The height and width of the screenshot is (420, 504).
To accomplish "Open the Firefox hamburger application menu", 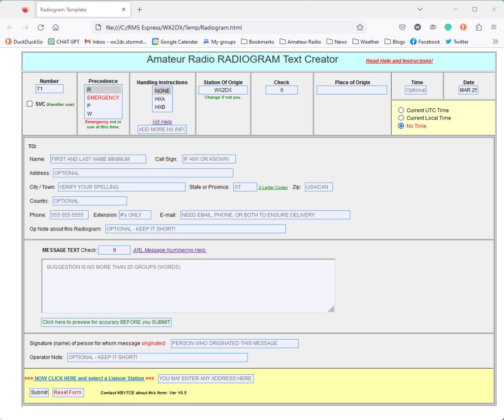I will 494,28.
